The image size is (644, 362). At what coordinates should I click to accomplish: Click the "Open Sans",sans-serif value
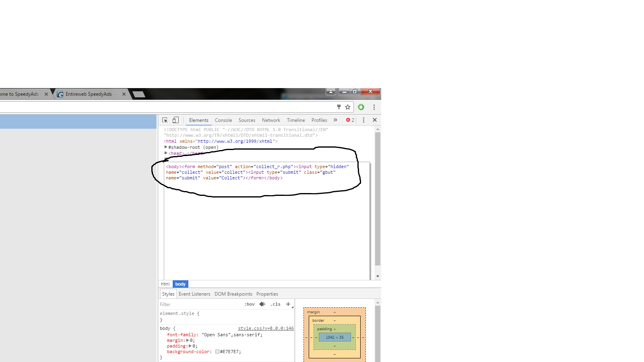(x=231, y=335)
